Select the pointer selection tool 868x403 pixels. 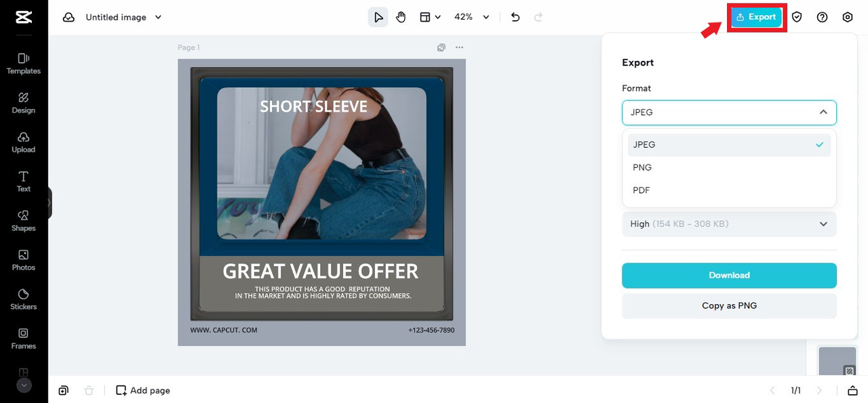pyautogui.click(x=378, y=17)
